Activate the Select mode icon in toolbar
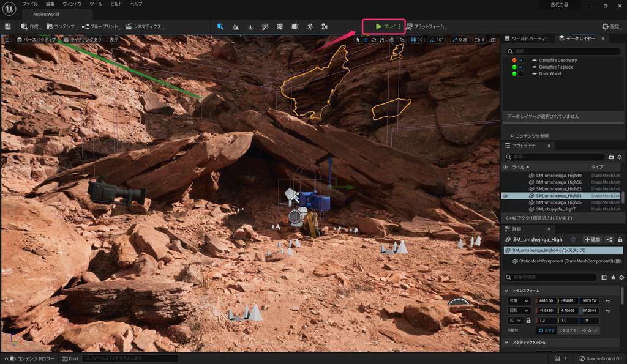Viewport: 627px width, 364px height. [220, 26]
